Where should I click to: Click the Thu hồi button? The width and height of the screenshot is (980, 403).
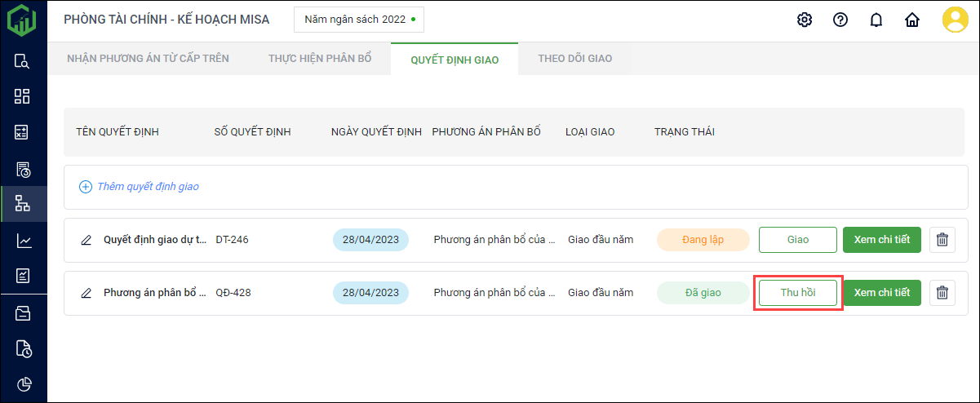pos(798,293)
